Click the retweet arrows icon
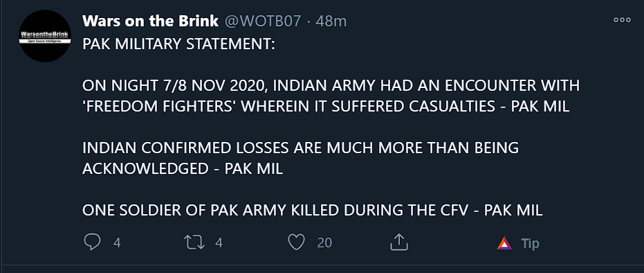Screen dimensions: 644x273 tap(194, 242)
